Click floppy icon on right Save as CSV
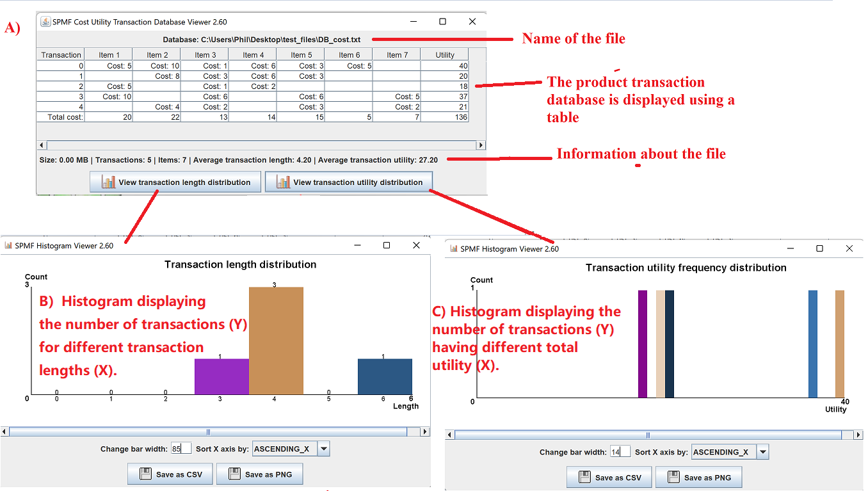This screenshot has width=868, height=491. (584, 478)
